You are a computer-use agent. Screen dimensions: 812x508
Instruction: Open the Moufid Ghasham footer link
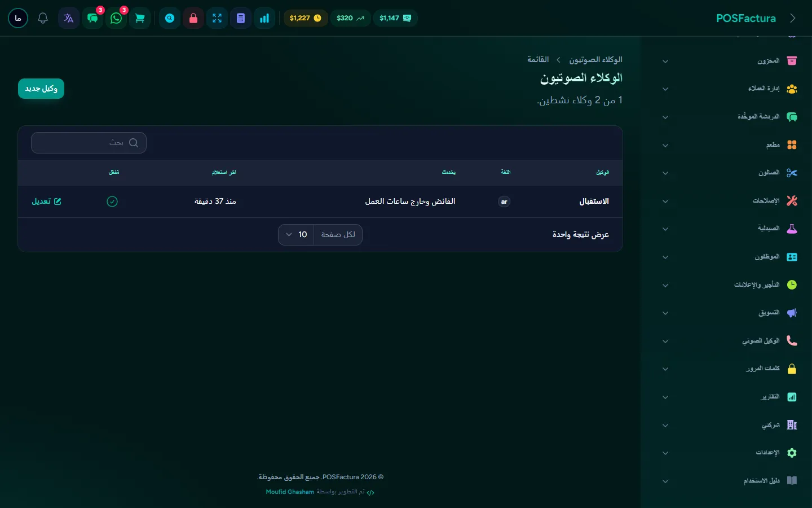[290, 492]
